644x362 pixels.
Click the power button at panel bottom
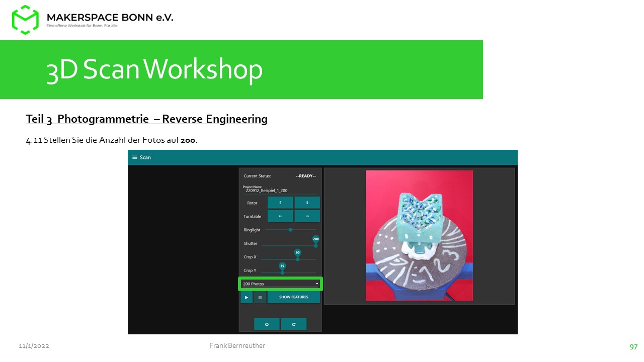267,324
